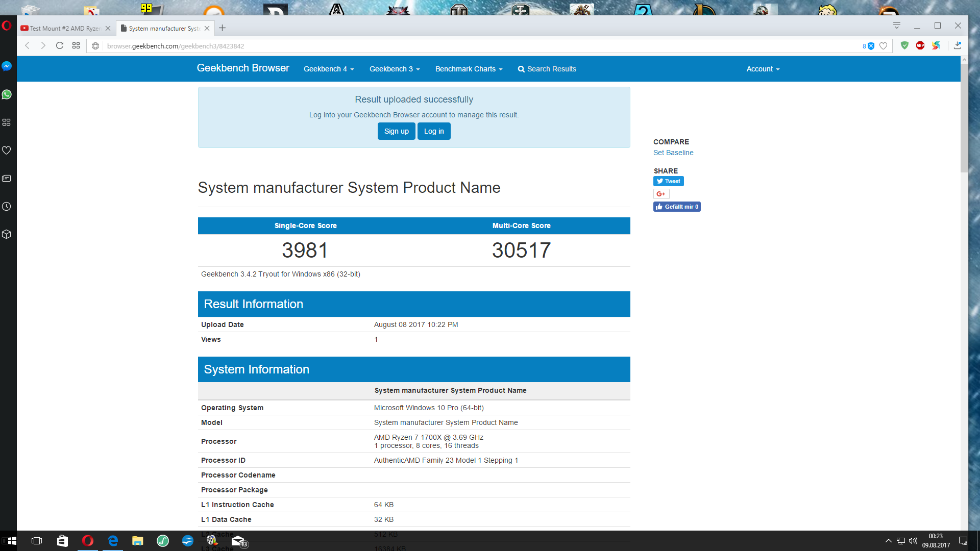Expand the Geekbench 3 dropdown menu
Screen dimensions: 980x551
[395, 69]
